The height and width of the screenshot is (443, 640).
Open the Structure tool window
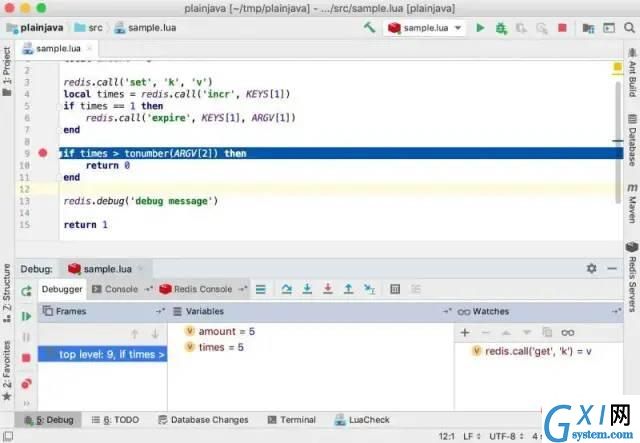(7, 293)
